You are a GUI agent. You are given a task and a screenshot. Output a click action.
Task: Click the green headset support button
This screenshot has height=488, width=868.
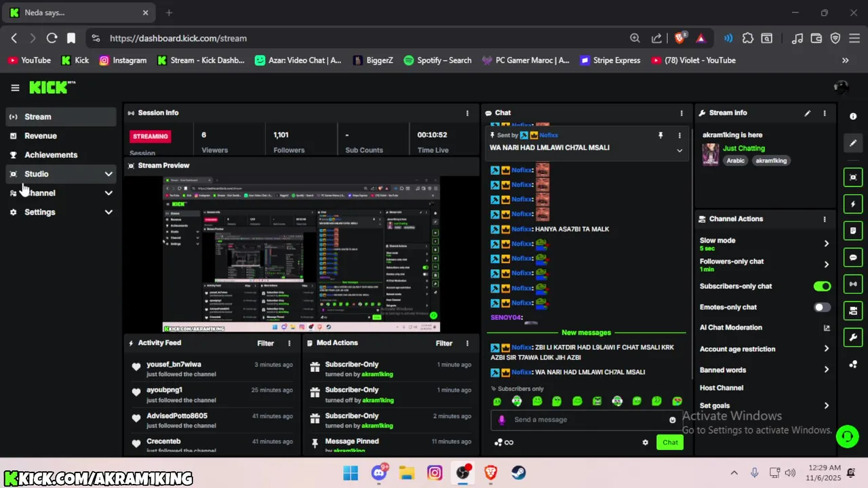point(847,436)
